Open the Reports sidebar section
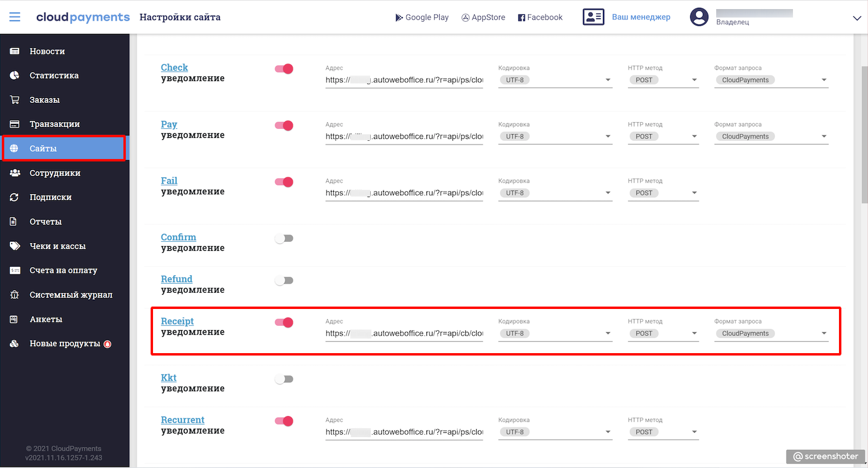Image resolution: width=868 pixels, height=468 pixels. [x=45, y=222]
